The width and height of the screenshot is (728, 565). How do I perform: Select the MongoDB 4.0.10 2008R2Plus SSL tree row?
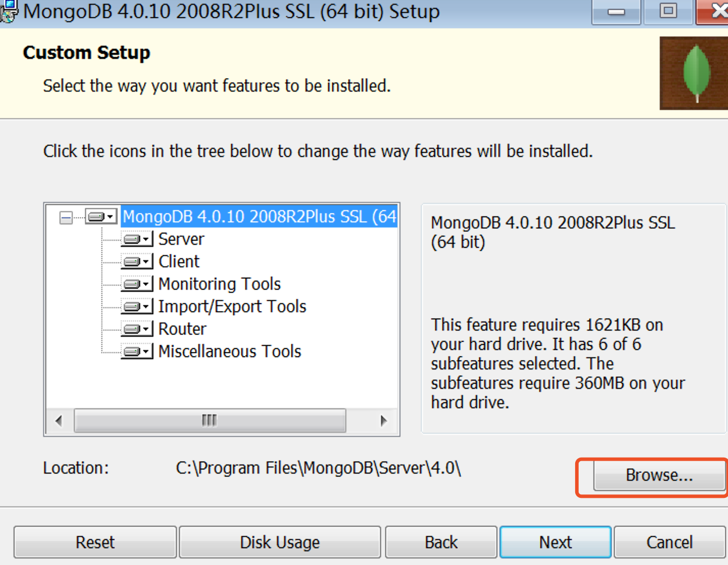(260, 217)
